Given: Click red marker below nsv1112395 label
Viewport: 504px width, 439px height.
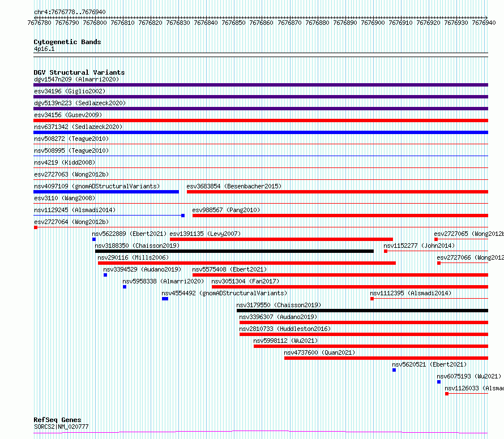Looking at the screenshot, I should pos(372,299).
